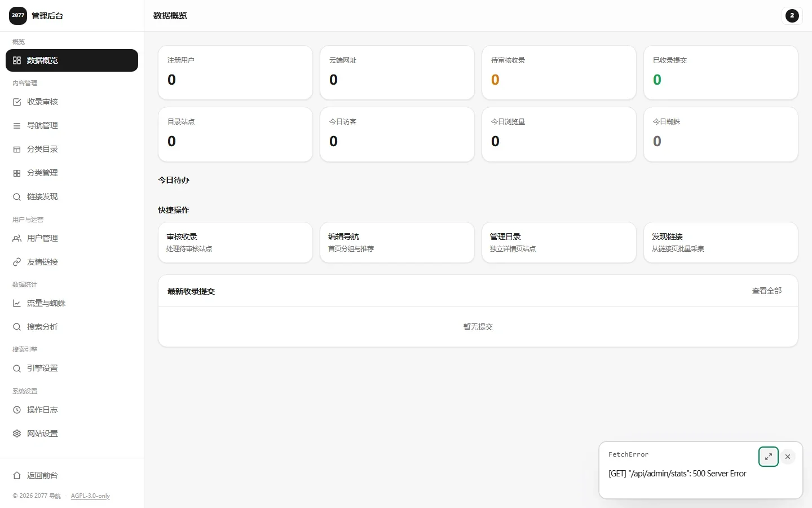Open the 编辑导航 quick action card
The height and width of the screenshot is (508, 812).
pos(397,243)
